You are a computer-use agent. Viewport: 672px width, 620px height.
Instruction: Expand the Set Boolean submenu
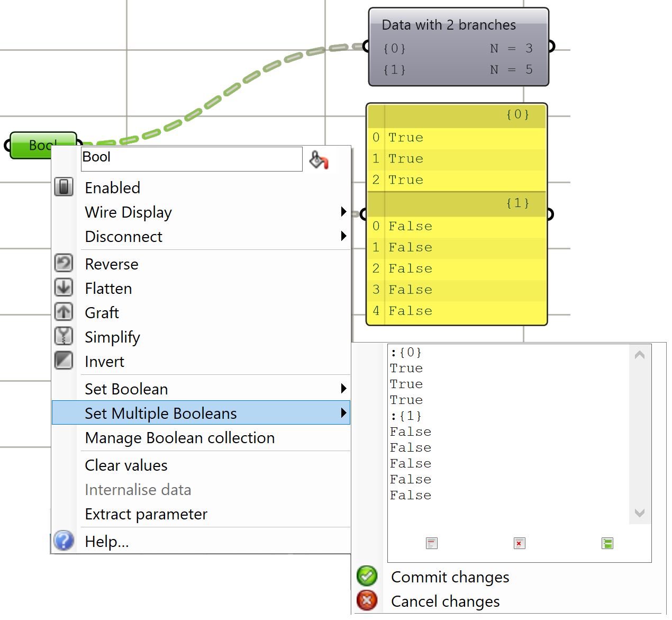pyautogui.click(x=126, y=389)
